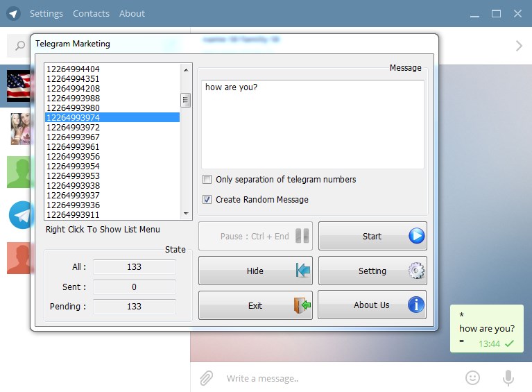Open the About Us button

click(372, 305)
